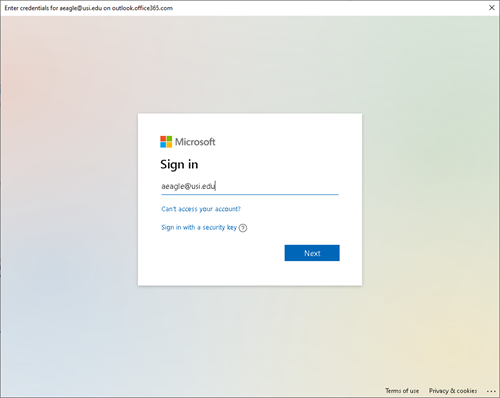Click the Next button
Viewport: 500px width, 398px height.
312,253
